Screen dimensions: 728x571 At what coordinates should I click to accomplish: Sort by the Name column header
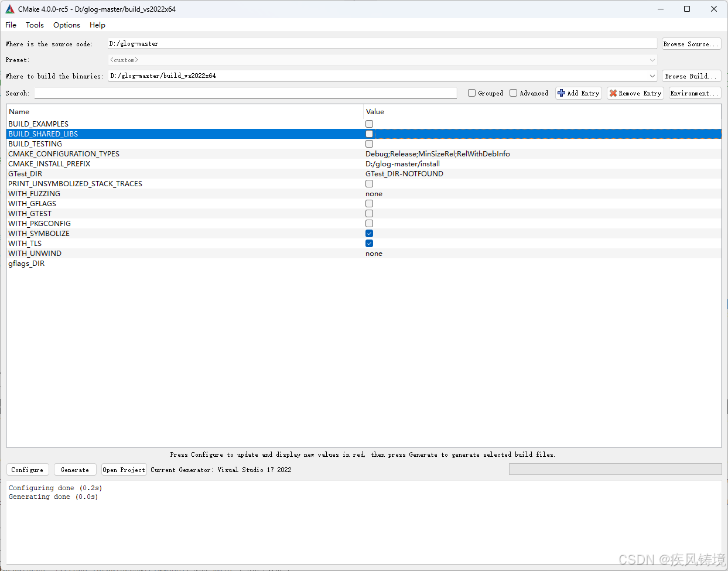pos(184,111)
